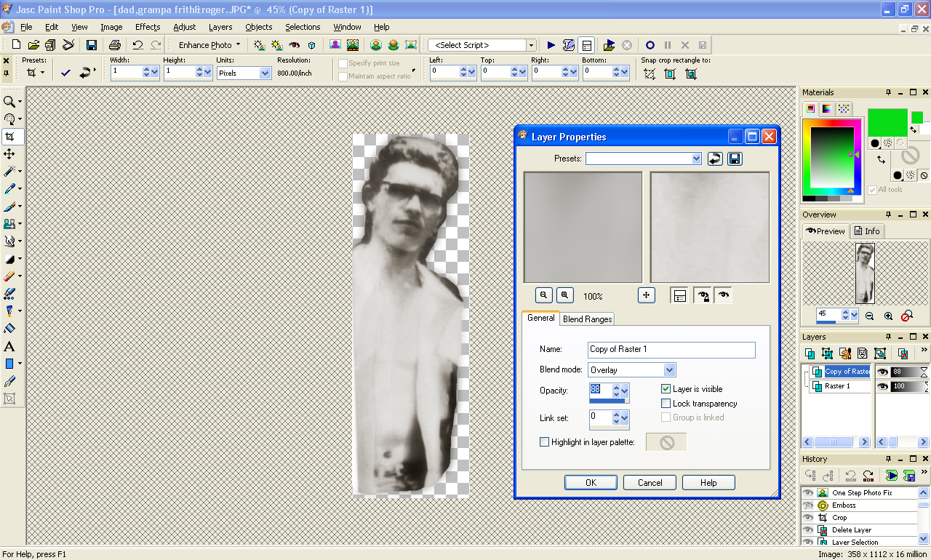Open the Layers menu
Screen dimensions: 931x560
point(220,27)
